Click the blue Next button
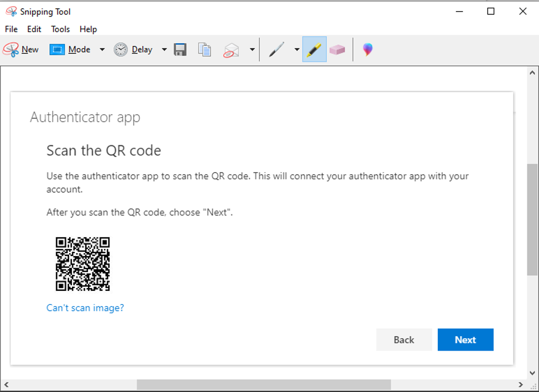The height and width of the screenshot is (392, 539). (465, 339)
